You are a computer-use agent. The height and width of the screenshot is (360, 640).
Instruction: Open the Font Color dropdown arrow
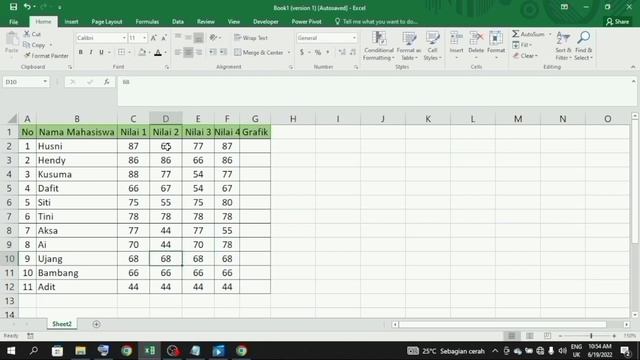[x=166, y=53]
